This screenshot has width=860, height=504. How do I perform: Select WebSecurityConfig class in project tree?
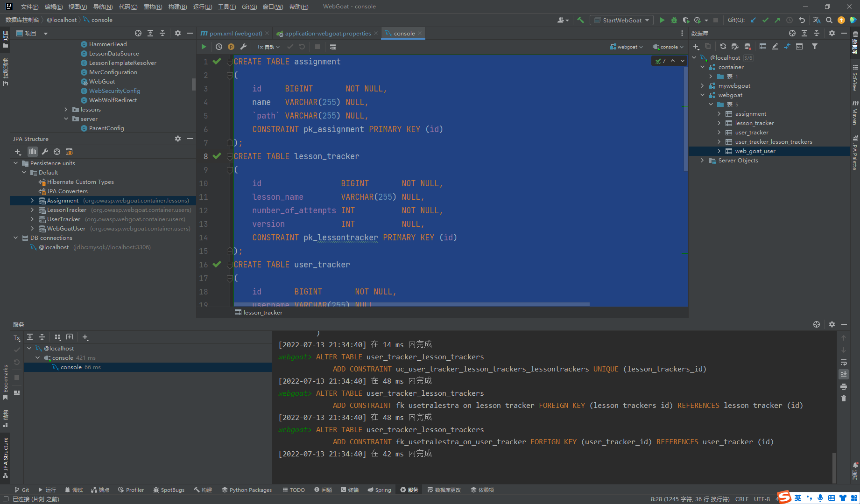(114, 91)
